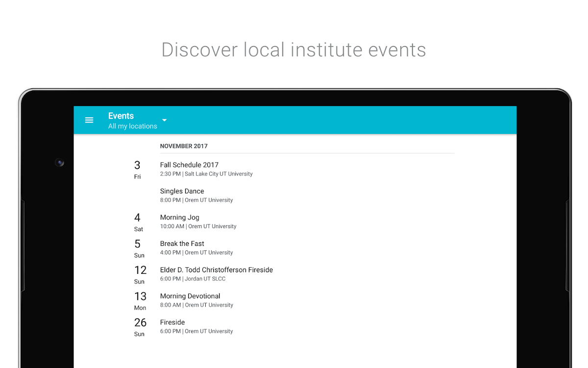Viewport: 588px width, 368px height.
Task: Expand the locations dropdown arrow
Action: click(165, 120)
